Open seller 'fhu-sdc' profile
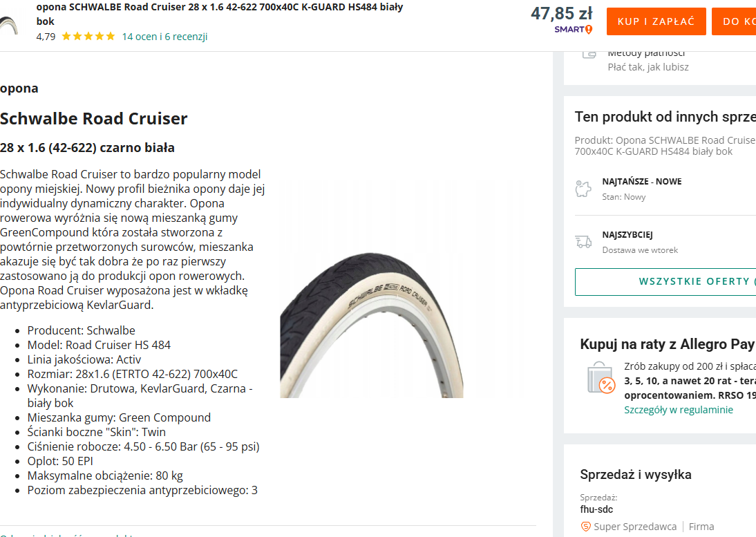756x537 pixels. click(596, 509)
